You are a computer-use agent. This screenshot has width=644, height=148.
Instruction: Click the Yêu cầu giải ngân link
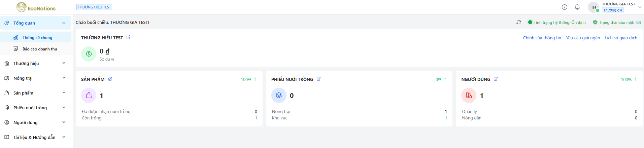pos(583,38)
